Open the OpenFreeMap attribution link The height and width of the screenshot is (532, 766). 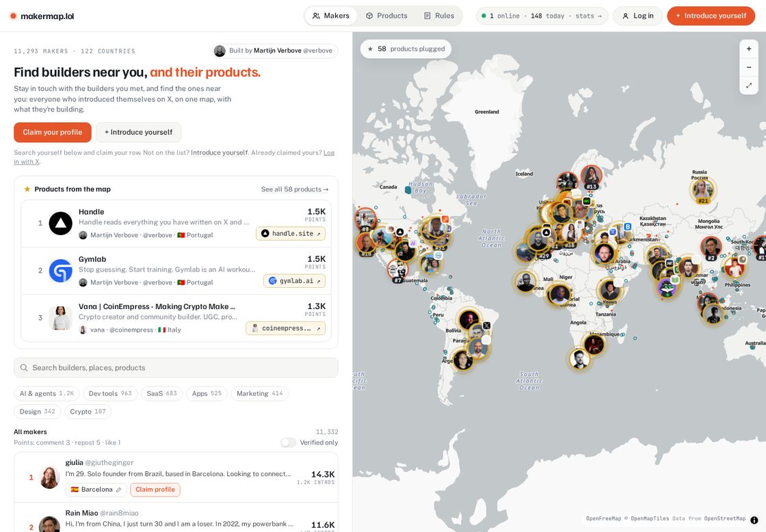pos(603,519)
